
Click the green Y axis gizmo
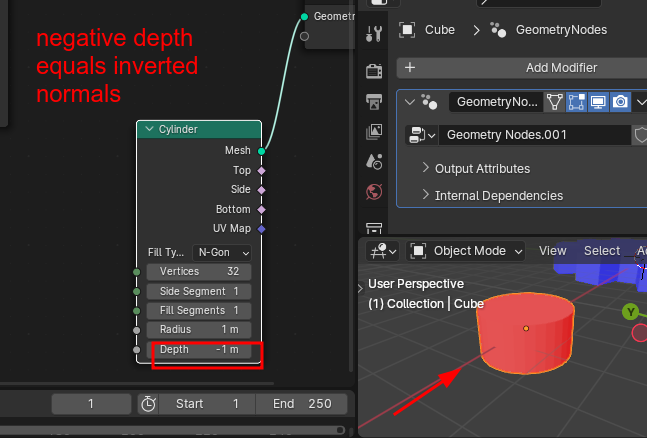pos(631,312)
